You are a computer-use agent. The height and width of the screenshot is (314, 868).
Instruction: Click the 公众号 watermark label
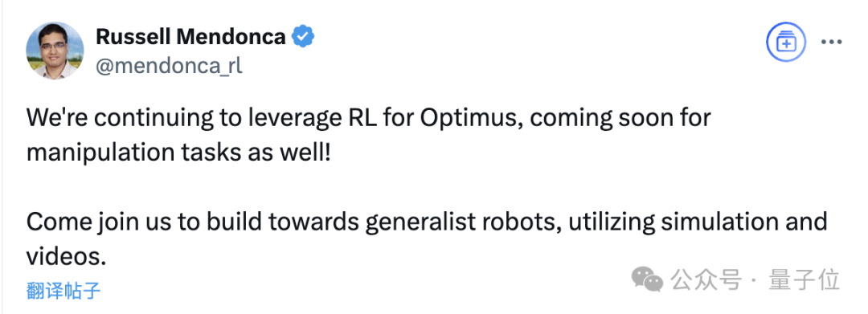pos(706,279)
